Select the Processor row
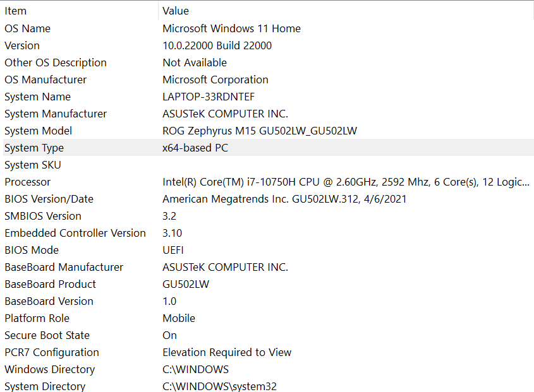The image size is (534, 392). click(27, 182)
